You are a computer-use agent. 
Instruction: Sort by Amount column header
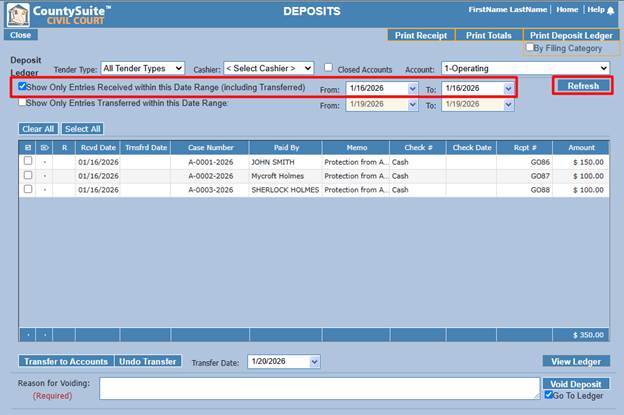(581, 148)
